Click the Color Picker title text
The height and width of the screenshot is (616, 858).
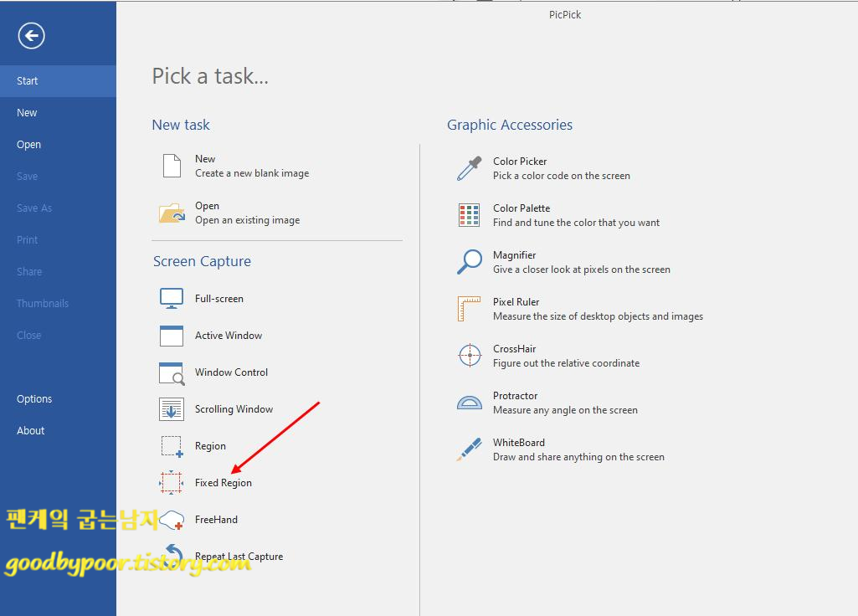tap(520, 162)
